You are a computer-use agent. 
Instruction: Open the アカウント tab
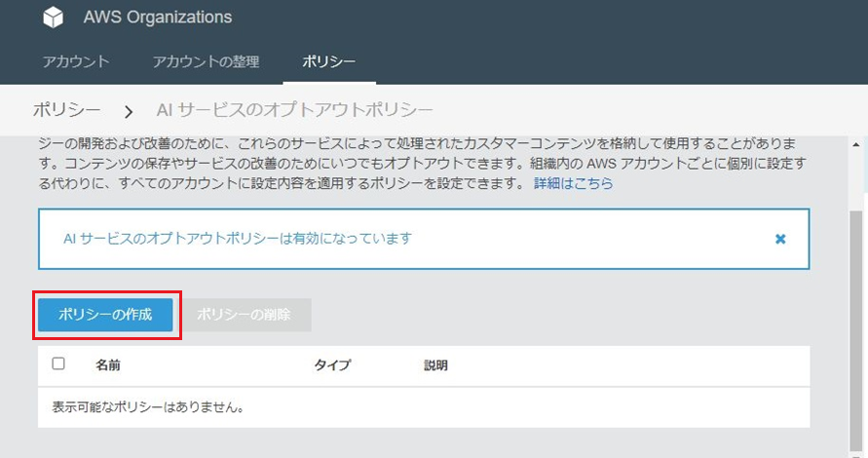click(x=76, y=61)
